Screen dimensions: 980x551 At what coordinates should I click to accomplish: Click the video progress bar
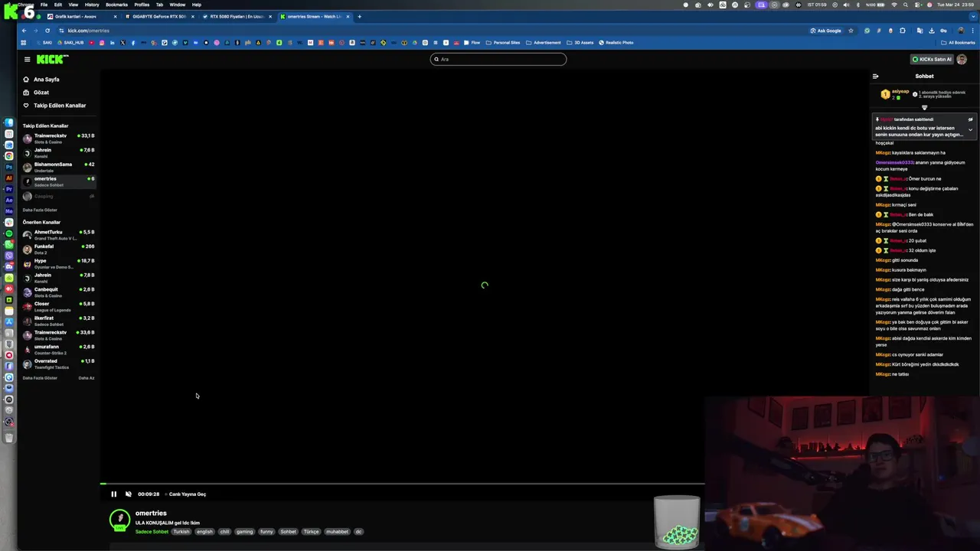(x=402, y=484)
